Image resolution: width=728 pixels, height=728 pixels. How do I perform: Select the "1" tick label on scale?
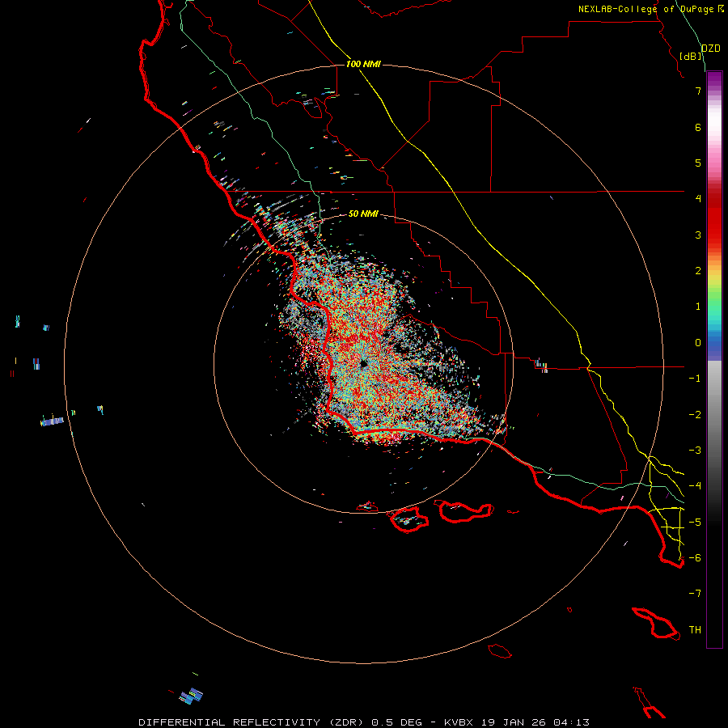(x=698, y=307)
